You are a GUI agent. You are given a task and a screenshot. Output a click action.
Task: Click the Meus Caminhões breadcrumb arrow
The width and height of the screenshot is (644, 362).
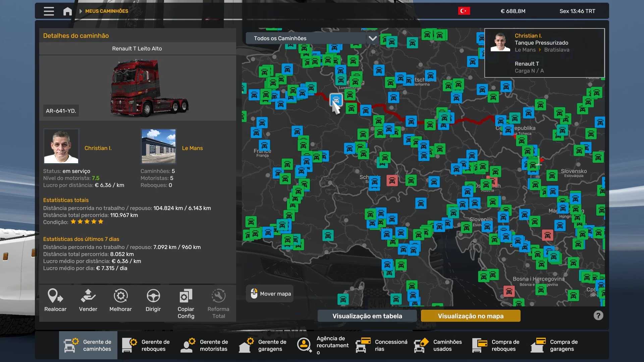pos(81,11)
